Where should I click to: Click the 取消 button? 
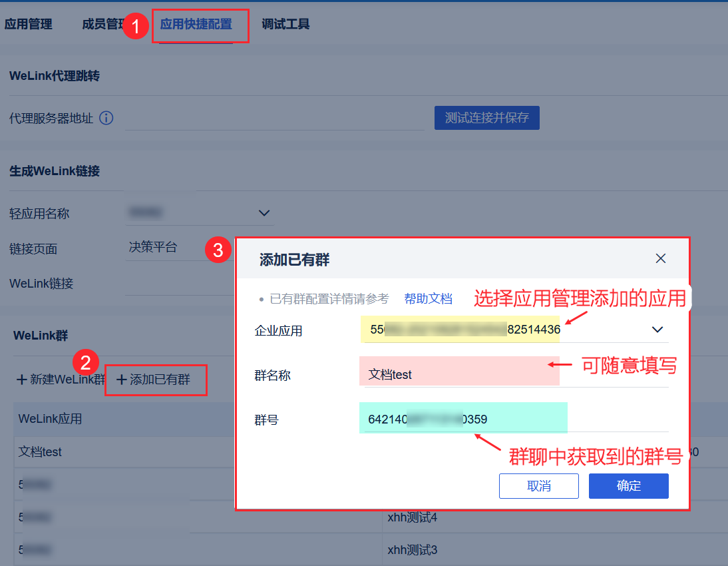coord(538,486)
